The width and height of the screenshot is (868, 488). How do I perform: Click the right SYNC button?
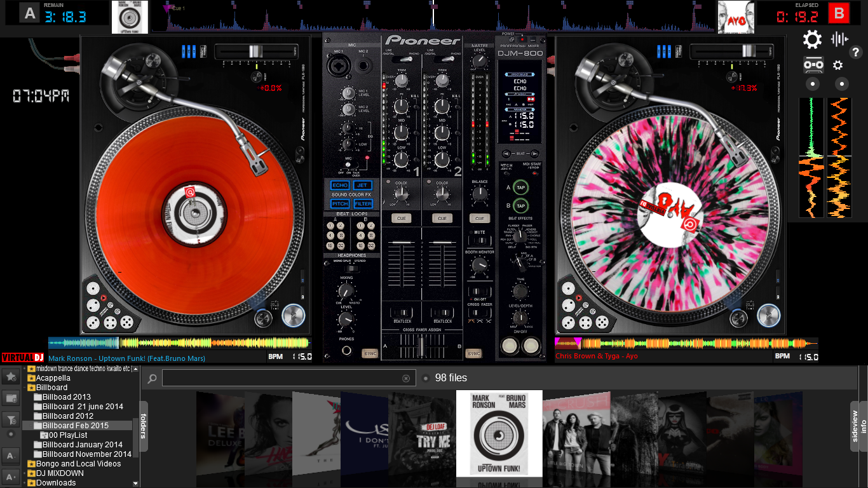click(473, 353)
